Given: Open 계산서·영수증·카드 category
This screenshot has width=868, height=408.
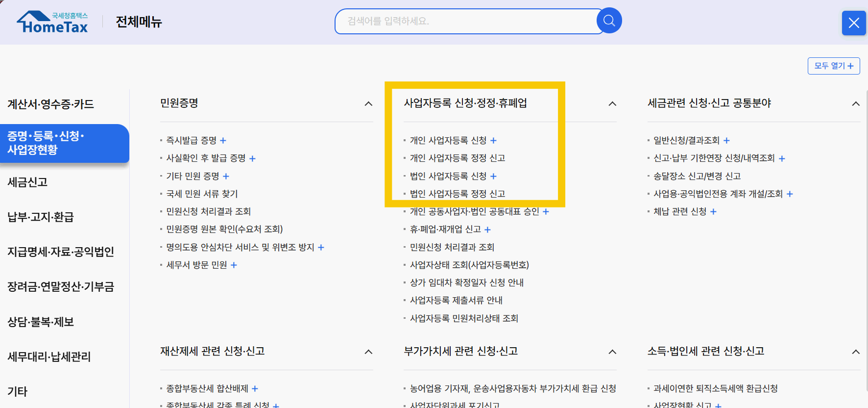Looking at the screenshot, I should 50,104.
